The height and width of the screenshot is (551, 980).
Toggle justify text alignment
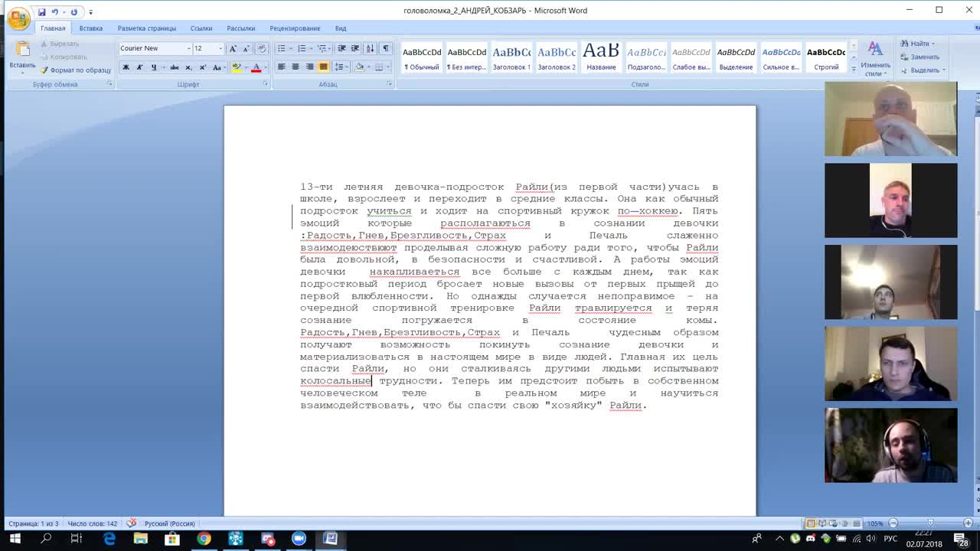pos(324,67)
